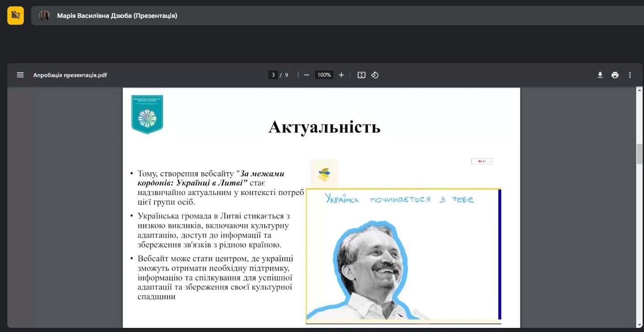Viewport: 644px width, 332px height.
Task: Click the scrollbar up arrow
Action: 639,90
